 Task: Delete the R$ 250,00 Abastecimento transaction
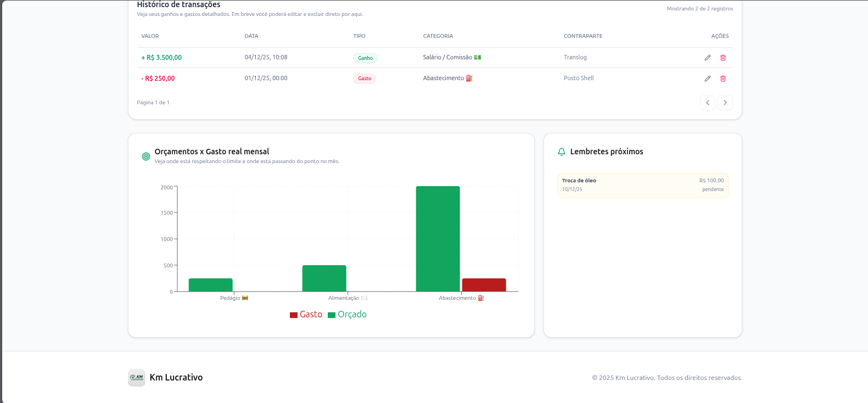(723, 79)
